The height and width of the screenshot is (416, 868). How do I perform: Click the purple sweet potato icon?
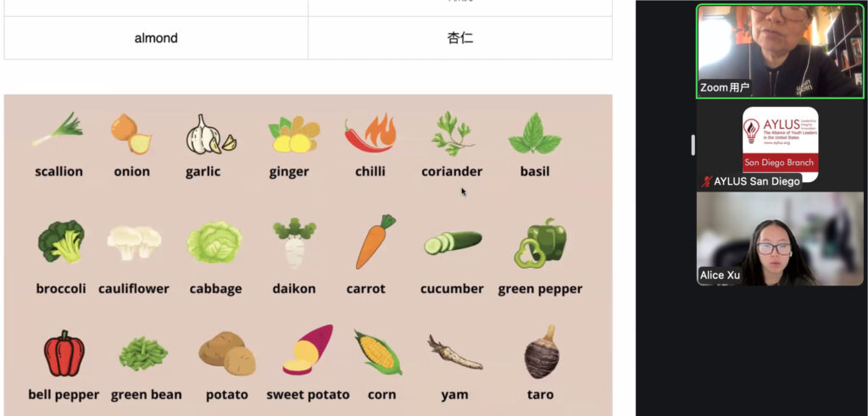click(309, 350)
